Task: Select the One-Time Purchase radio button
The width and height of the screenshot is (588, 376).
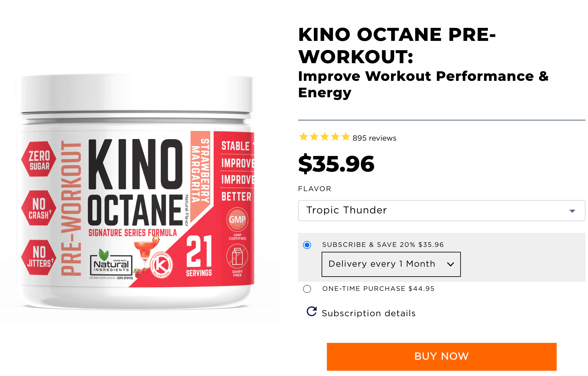Action: click(x=307, y=289)
